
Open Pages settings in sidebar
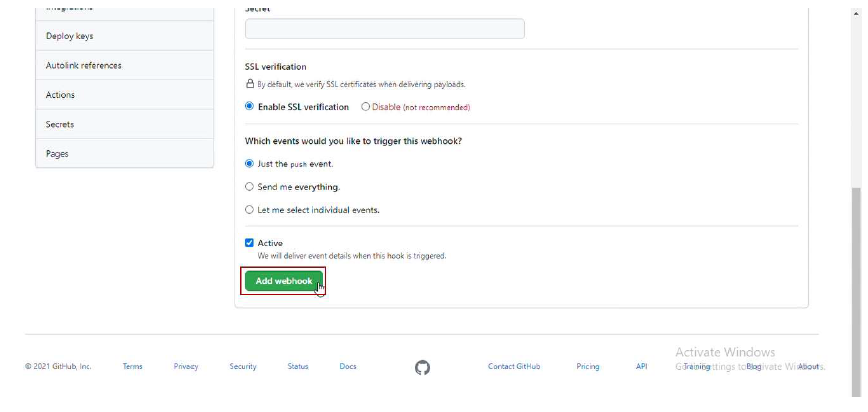125,153
